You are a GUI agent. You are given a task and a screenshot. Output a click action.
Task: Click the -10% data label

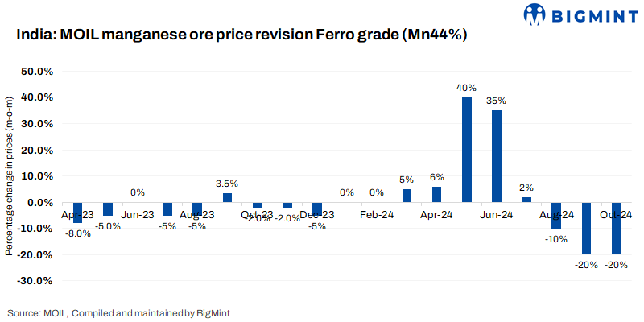(556, 239)
